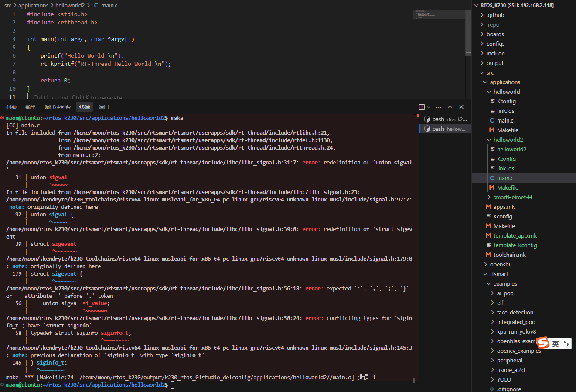
Task: Click the Sogou input method logo
Action: [x=543, y=343]
